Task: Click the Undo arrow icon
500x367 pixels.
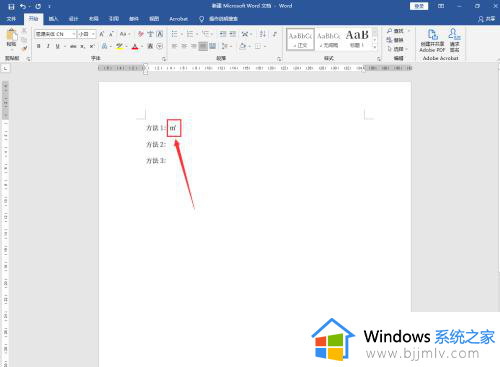Action: tap(23, 6)
